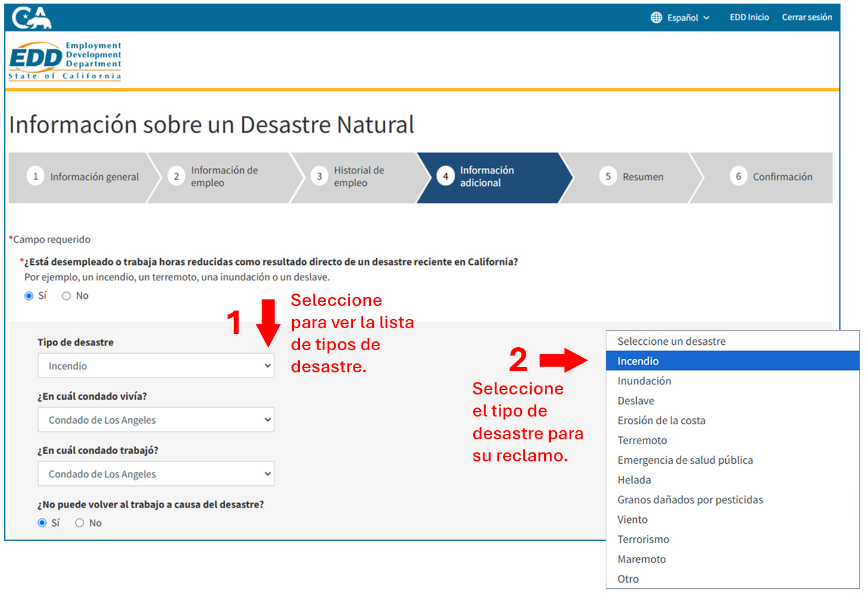Select Sí for desempleado por desastre question
This screenshot has width=868, height=600.
tap(28, 295)
